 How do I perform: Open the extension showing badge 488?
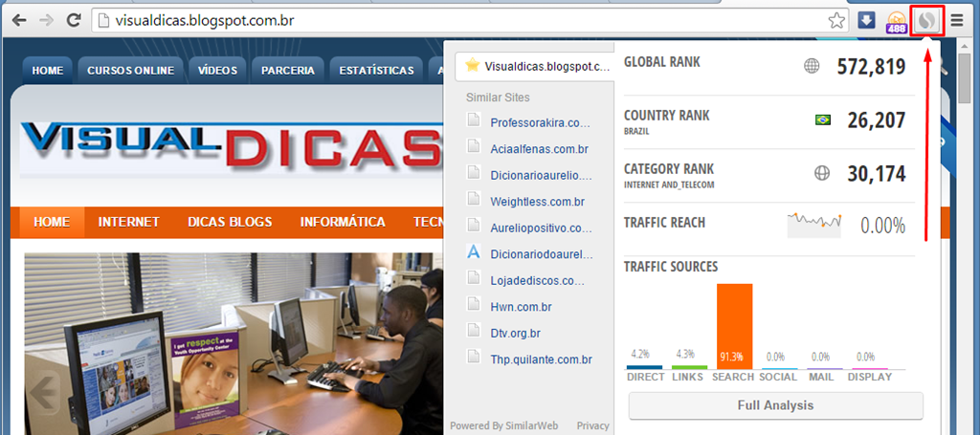pyautogui.click(x=897, y=23)
